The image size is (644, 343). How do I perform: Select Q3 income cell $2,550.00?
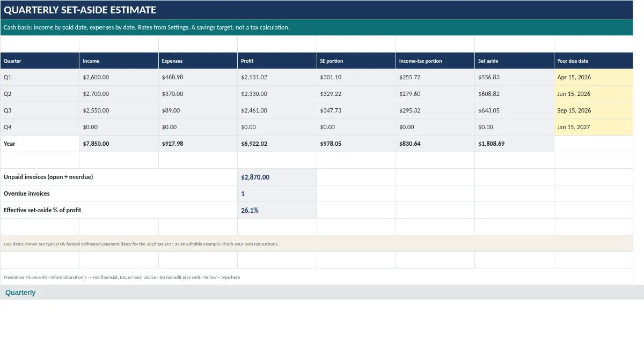119,110
